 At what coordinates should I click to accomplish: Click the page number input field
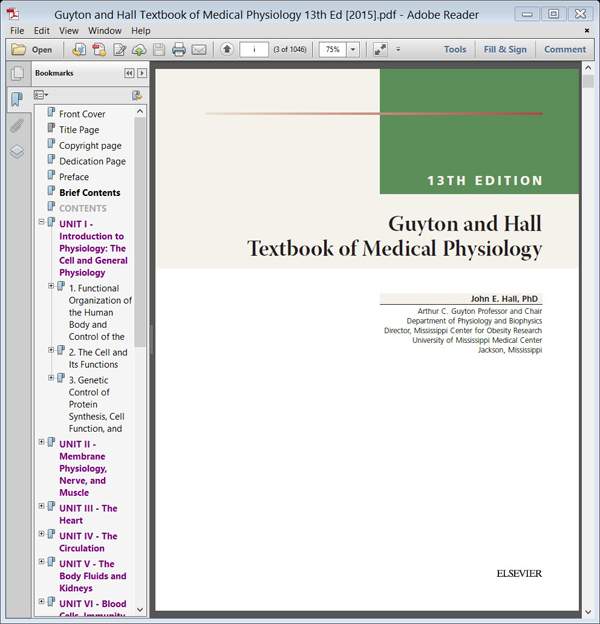254,49
